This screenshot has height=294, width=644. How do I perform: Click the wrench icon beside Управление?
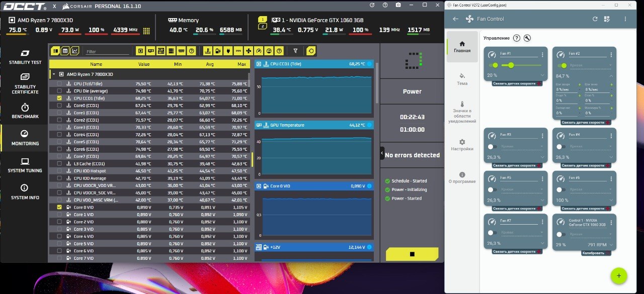527,38
